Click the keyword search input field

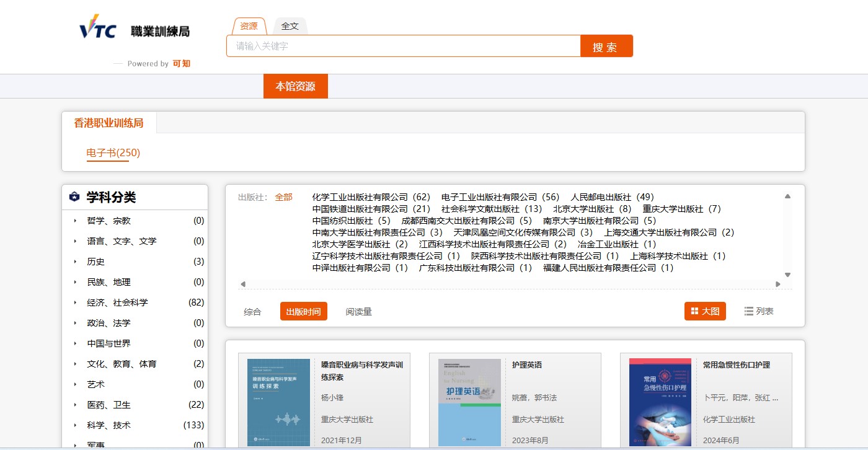pyautogui.click(x=403, y=46)
